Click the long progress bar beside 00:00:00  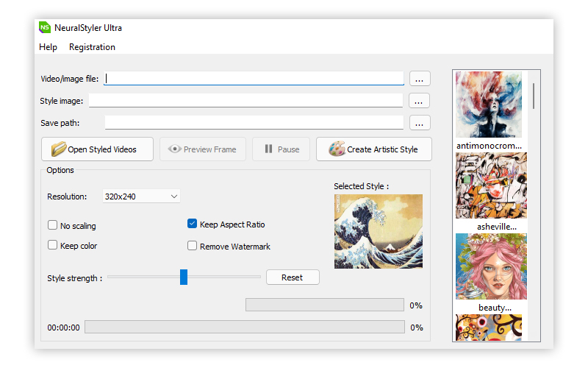pos(245,327)
